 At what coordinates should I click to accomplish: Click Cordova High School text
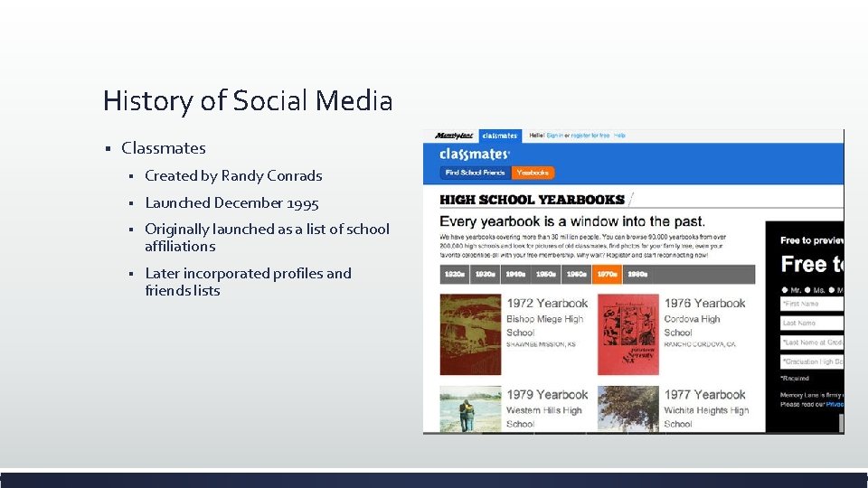pos(692,326)
